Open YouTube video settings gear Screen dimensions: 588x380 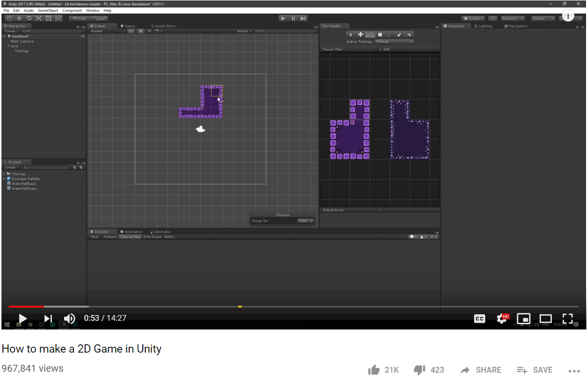click(x=502, y=318)
